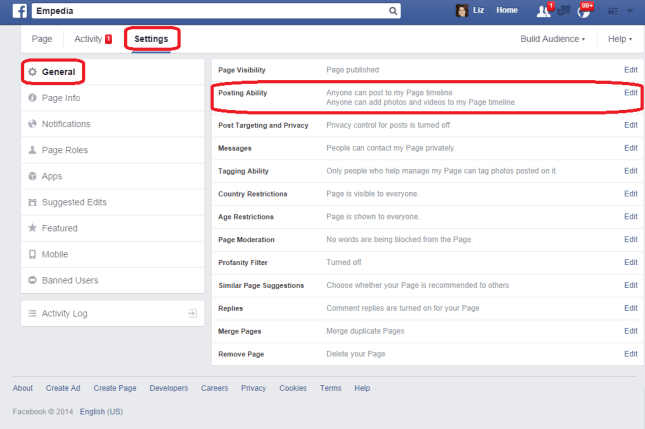Screen dimensions: 645x429
Task: Edit Replies setting
Action: point(631,308)
